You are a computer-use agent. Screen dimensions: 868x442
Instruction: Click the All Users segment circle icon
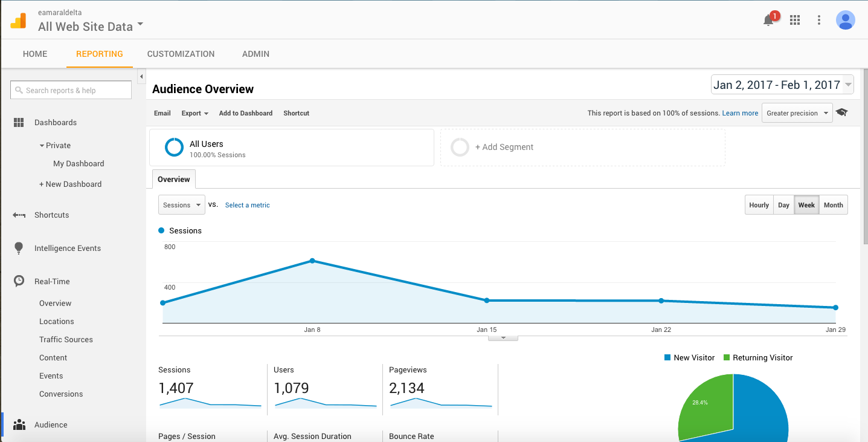[174, 147]
